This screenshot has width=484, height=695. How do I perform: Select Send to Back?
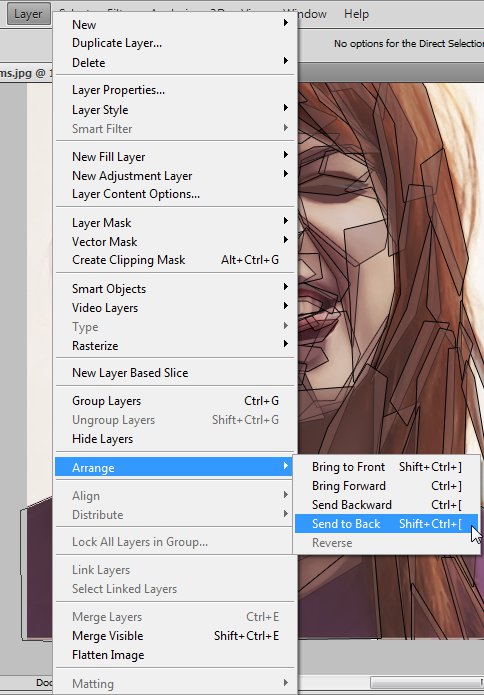click(x=386, y=524)
